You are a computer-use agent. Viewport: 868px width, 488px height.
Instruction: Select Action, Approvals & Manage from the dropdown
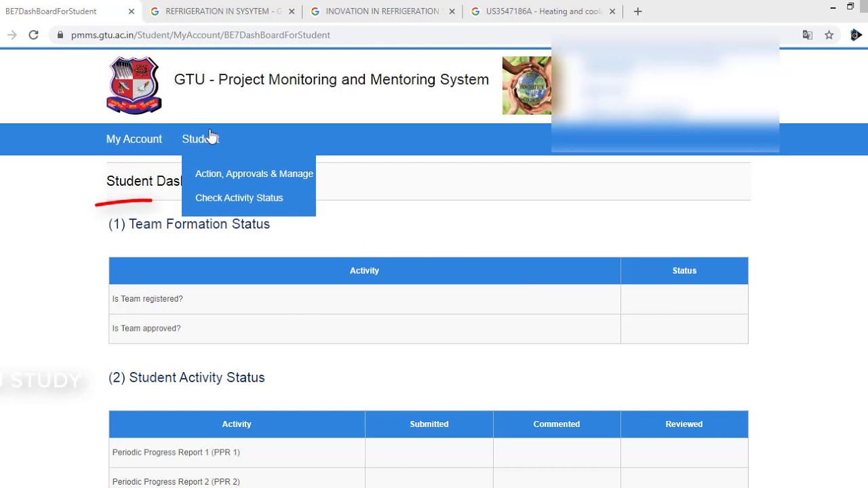click(254, 174)
